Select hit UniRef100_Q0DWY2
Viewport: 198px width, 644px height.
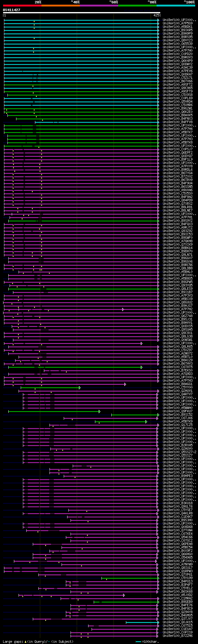(178, 64)
